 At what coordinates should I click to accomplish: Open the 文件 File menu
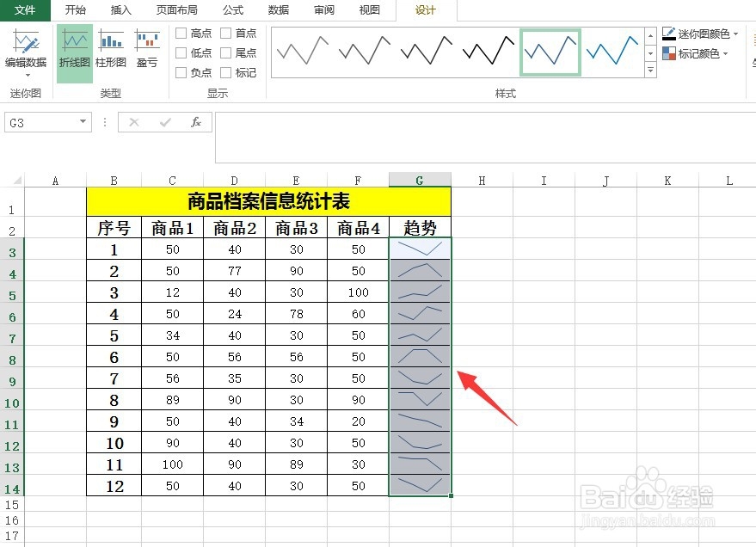25,10
